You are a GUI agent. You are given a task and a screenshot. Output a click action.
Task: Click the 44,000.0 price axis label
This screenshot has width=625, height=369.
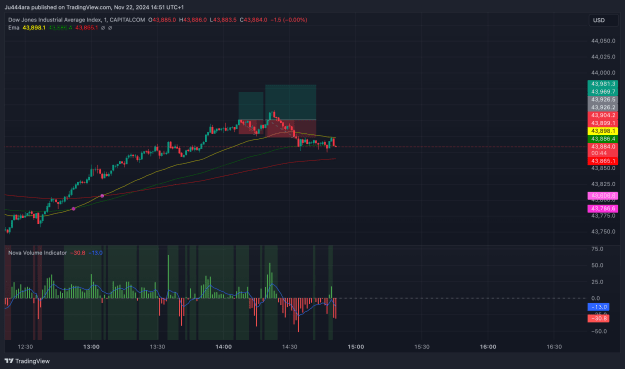point(603,73)
